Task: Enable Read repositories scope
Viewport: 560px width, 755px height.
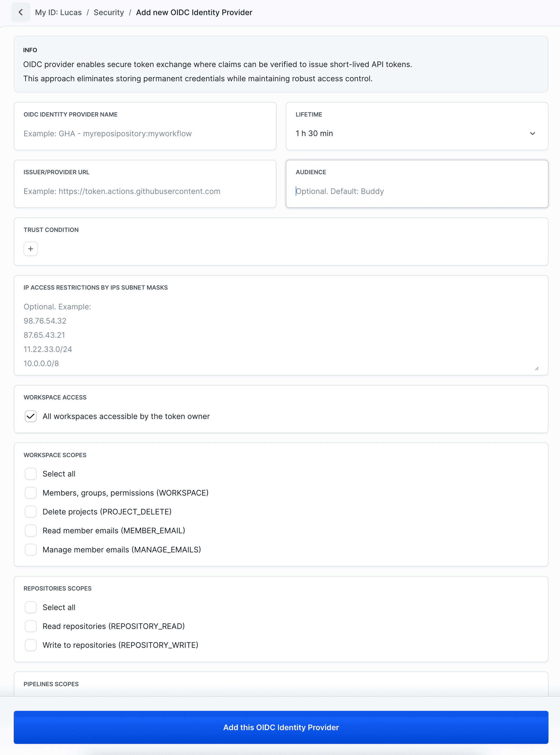Action: pyautogui.click(x=31, y=626)
